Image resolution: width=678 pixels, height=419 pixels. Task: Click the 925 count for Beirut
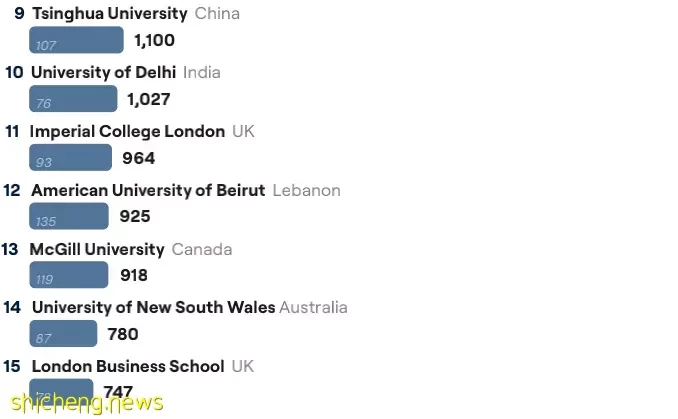[135, 216]
